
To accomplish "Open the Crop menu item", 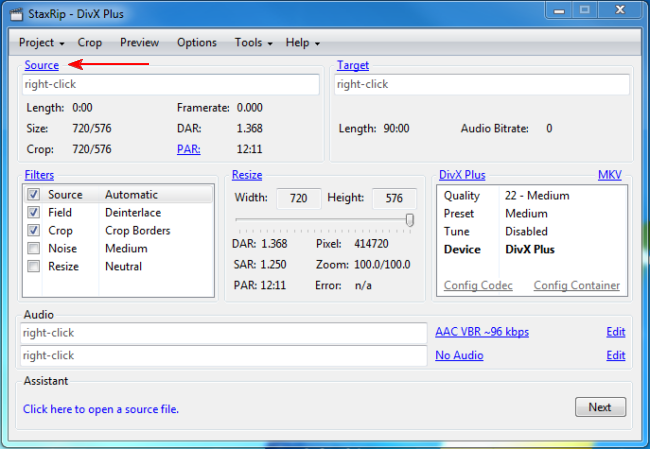I will tap(90, 43).
